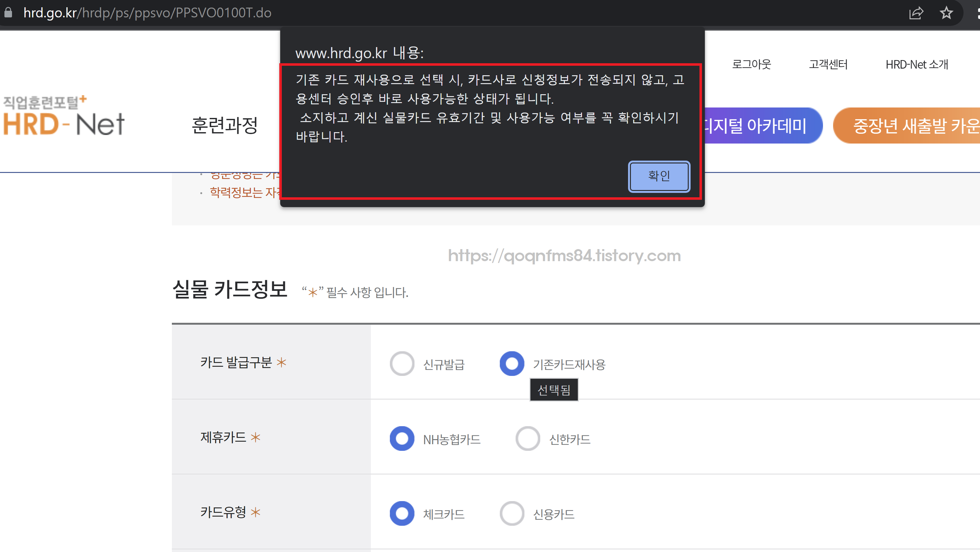Open the 고객센터 link
The image size is (980, 552).
[828, 64]
